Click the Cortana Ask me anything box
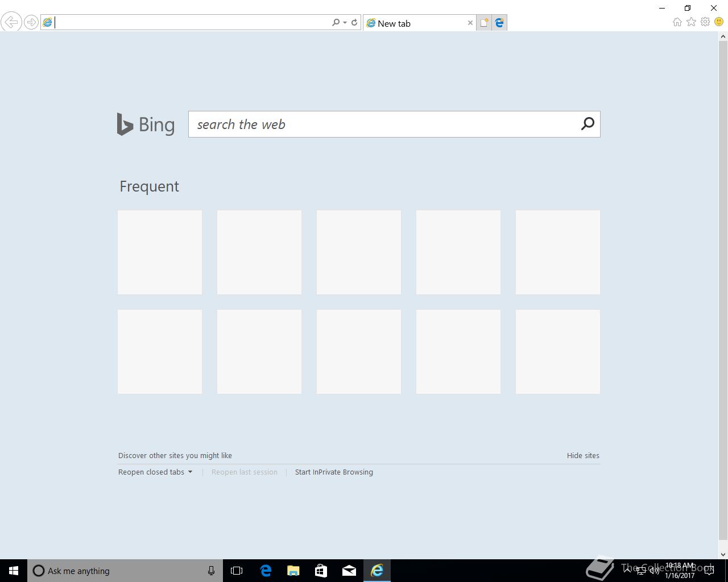This screenshot has height=582, width=728. tap(125, 571)
